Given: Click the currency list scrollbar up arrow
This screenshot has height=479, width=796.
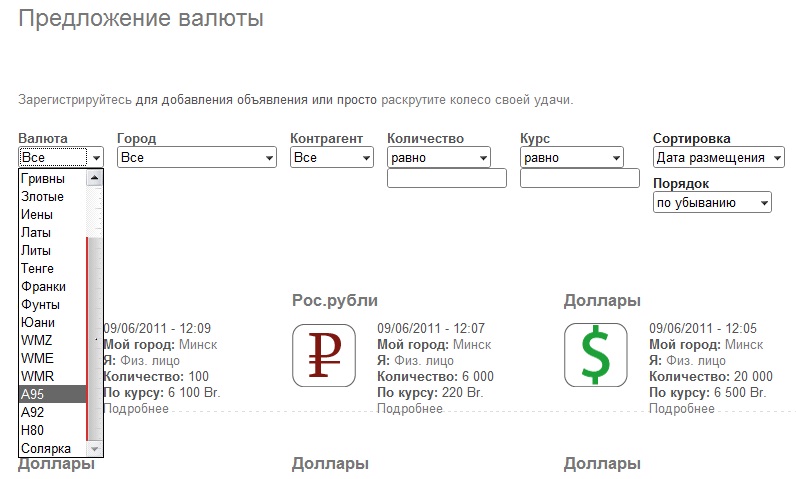Looking at the screenshot, I should coord(95,179).
